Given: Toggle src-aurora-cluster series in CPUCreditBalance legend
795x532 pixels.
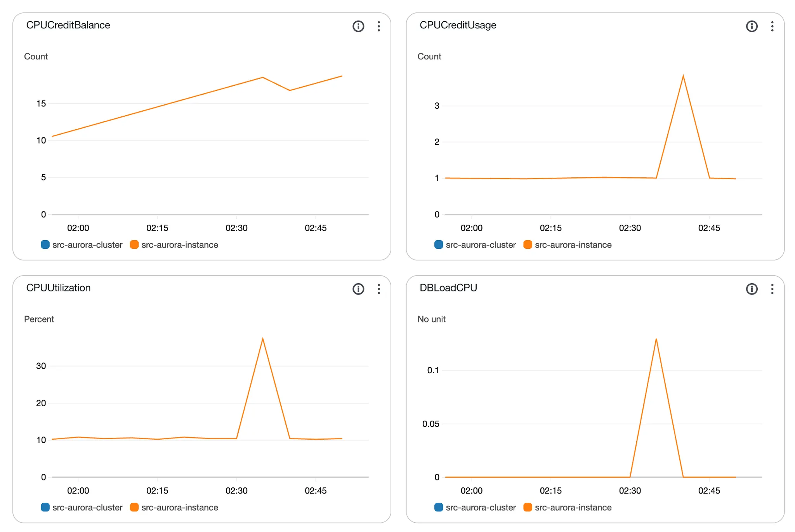Looking at the screenshot, I should tap(87, 245).
